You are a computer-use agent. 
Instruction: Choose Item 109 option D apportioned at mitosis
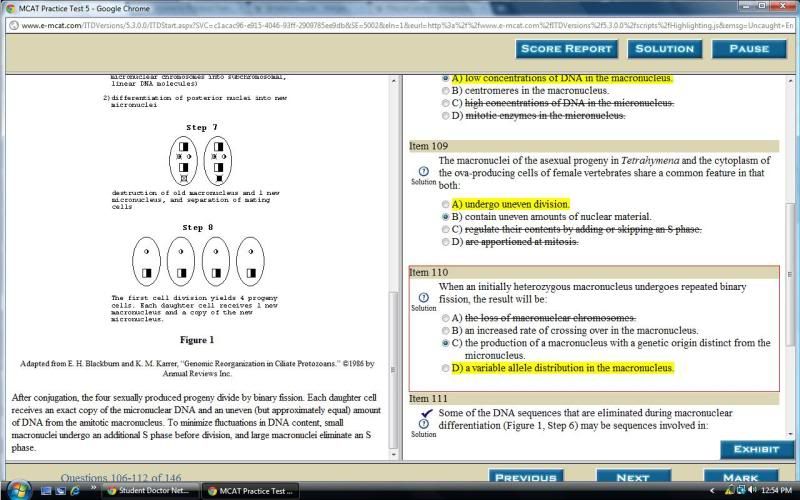pyautogui.click(x=445, y=242)
